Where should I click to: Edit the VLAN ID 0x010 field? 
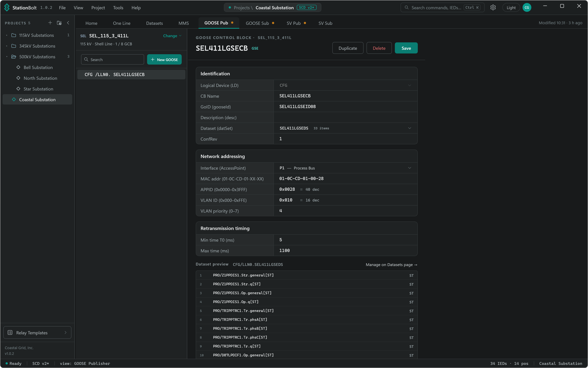[346, 200]
